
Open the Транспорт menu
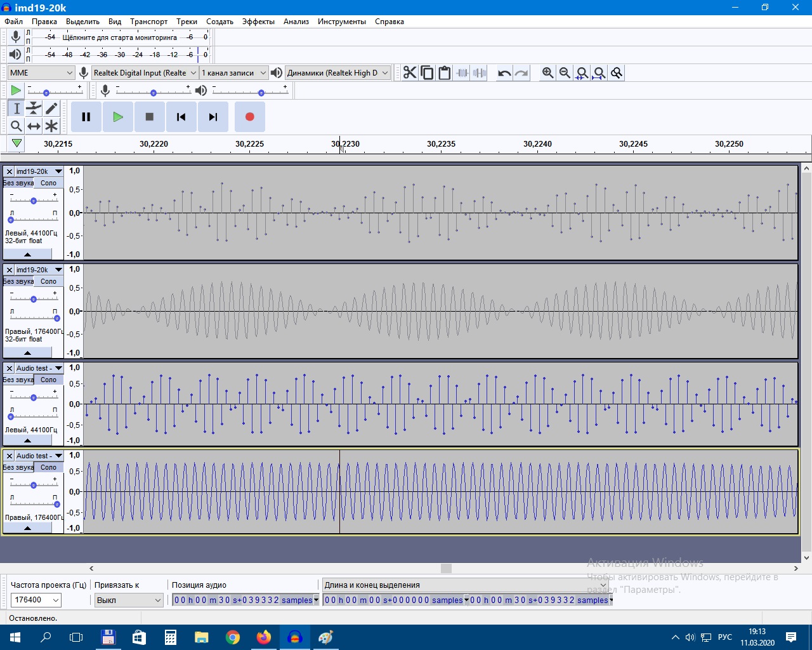149,22
